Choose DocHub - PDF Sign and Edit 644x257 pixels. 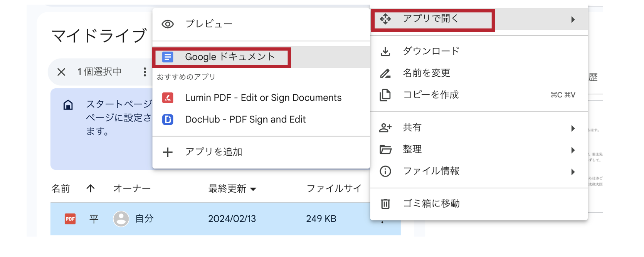[x=261, y=120]
